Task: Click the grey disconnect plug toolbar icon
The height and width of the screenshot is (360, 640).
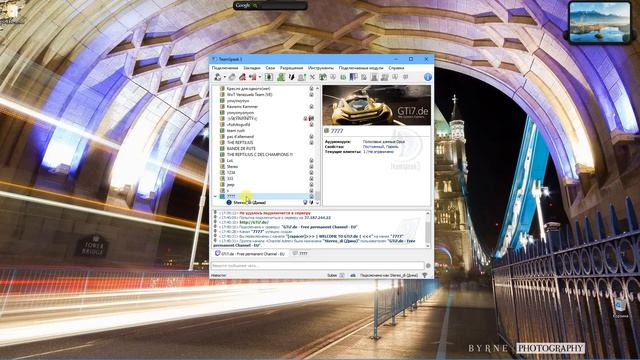Action: pyautogui.click(x=232, y=77)
